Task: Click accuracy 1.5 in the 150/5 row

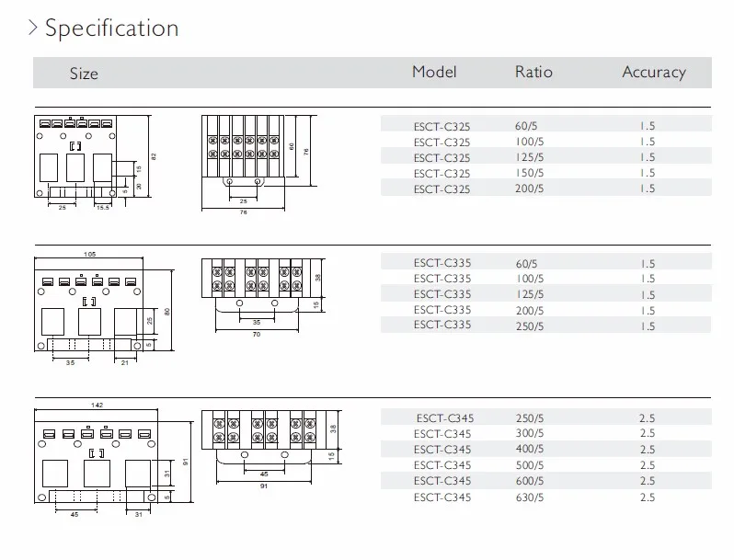Action: (x=648, y=173)
